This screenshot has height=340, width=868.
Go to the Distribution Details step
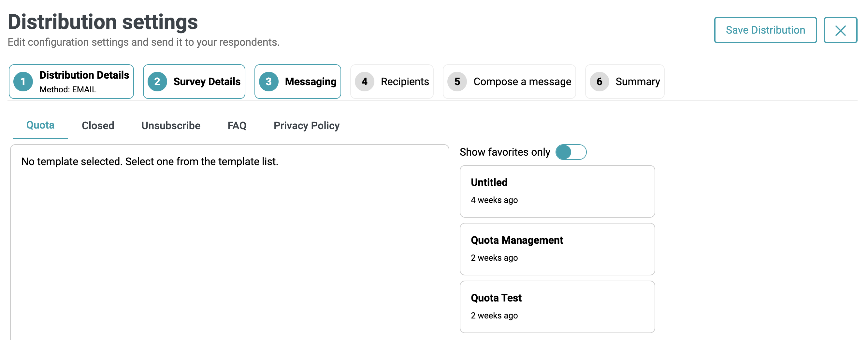pos(71,82)
